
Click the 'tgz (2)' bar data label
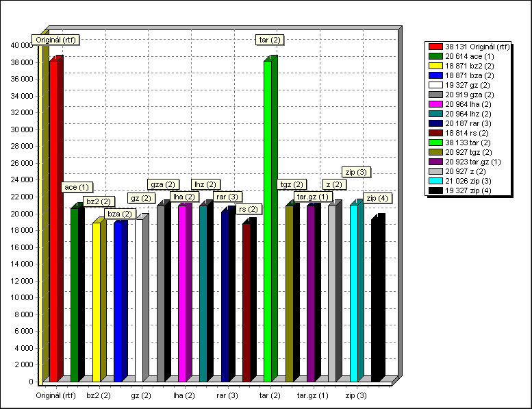(292, 184)
